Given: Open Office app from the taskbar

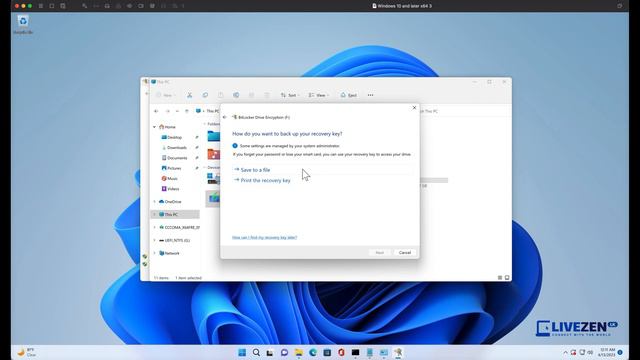Looking at the screenshot, I should click(341, 352).
